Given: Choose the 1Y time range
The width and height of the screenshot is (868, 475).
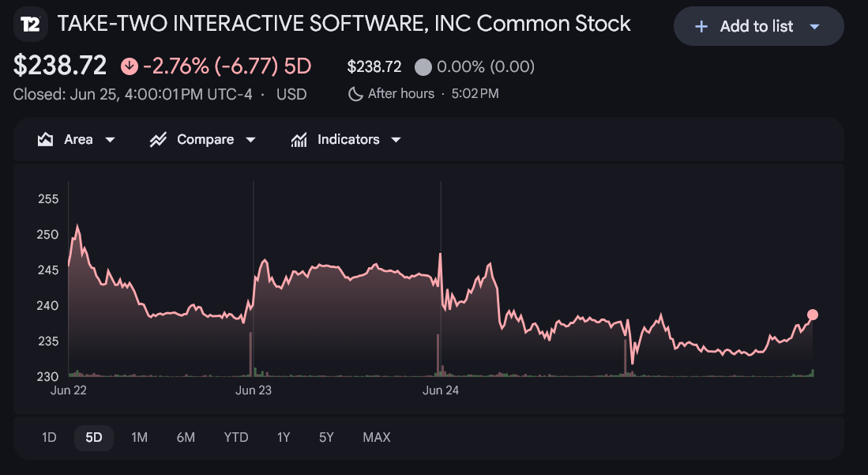Looking at the screenshot, I should 284,437.
